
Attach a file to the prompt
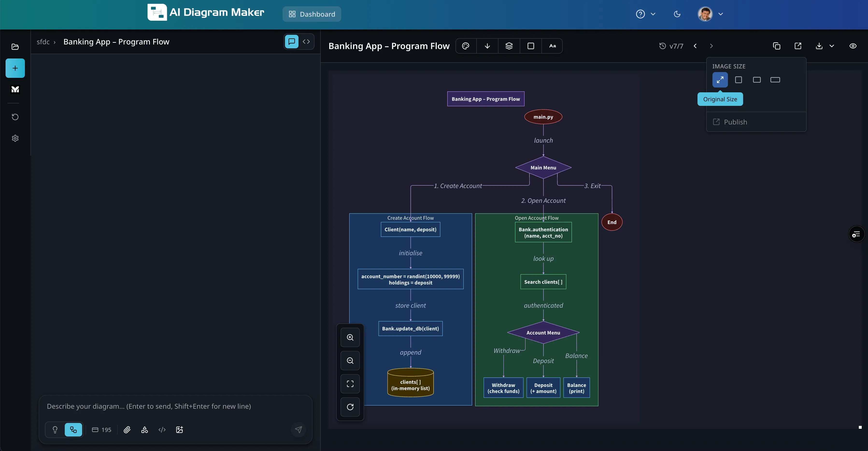127,430
